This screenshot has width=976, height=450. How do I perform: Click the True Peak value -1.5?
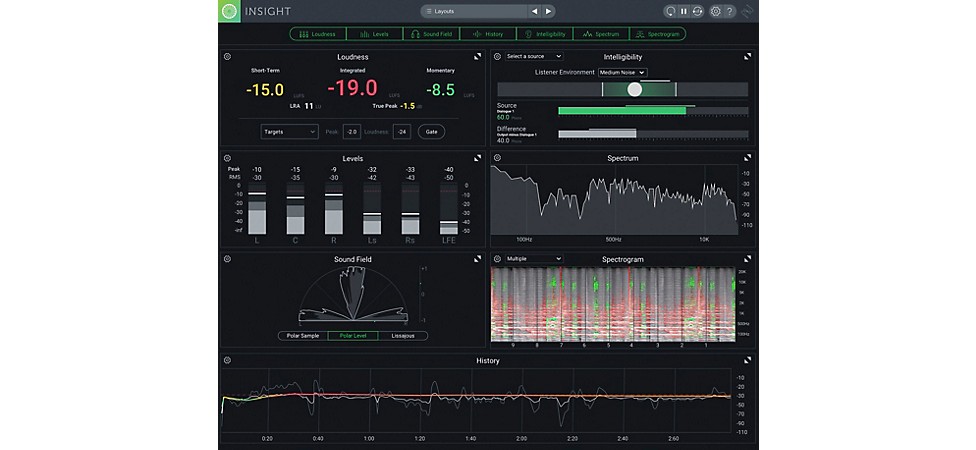click(408, 106)
